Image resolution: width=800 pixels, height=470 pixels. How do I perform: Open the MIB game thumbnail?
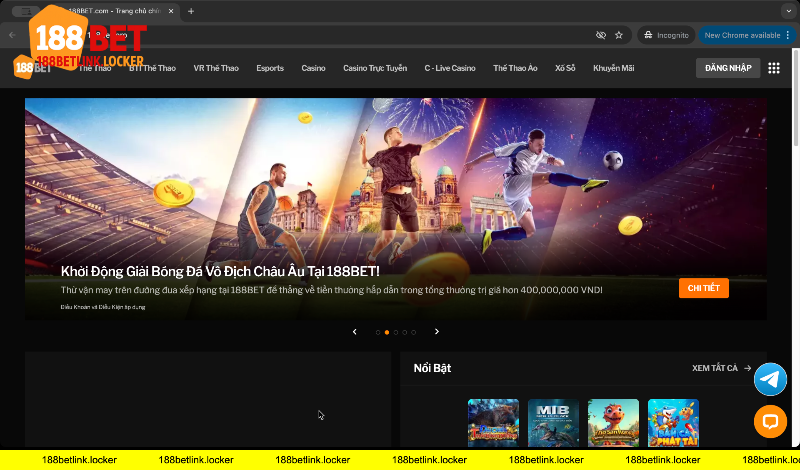pyautogui.click(x=553, y=422)
